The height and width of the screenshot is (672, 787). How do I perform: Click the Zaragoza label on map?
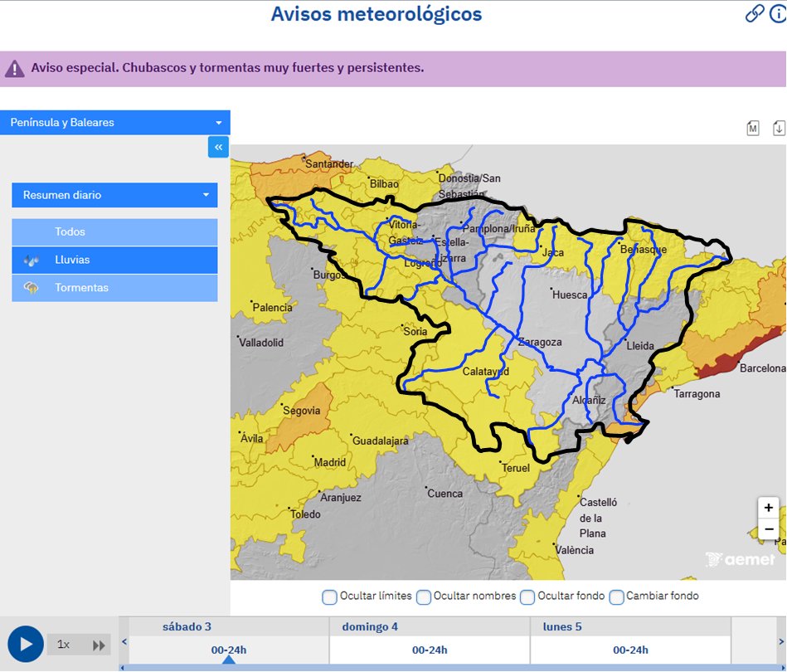pos(540,343)
